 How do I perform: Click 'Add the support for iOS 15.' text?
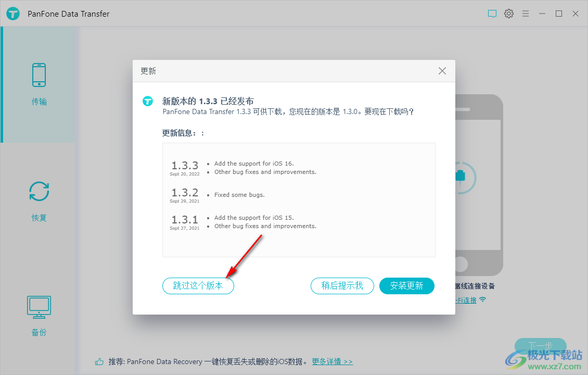click(x=254, y=218)
